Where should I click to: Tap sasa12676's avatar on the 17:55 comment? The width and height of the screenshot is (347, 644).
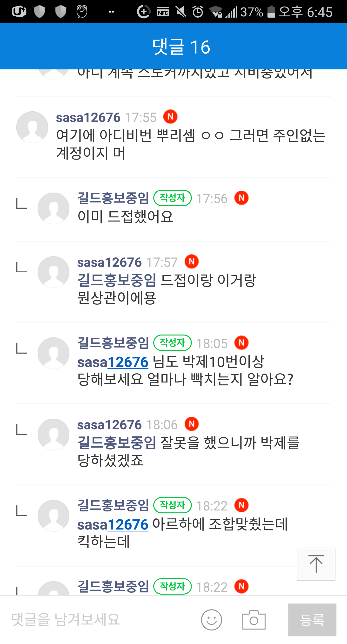tap(32, 127)
